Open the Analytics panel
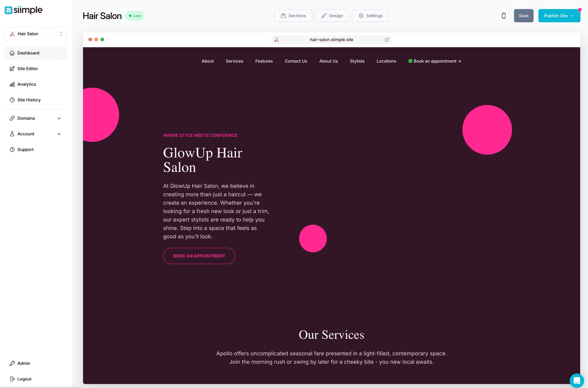 coord(26,84)
